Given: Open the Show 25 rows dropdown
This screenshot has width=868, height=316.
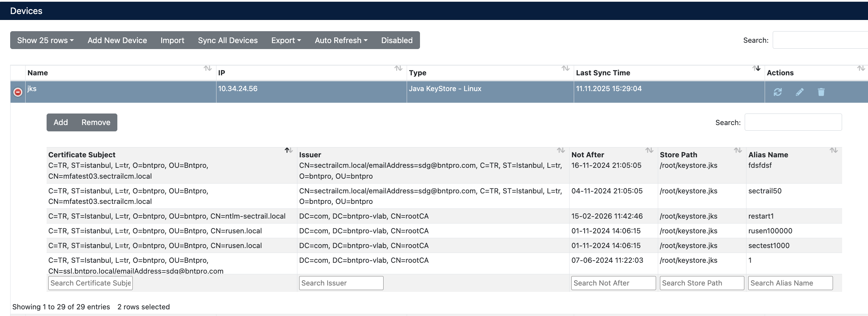Looking at the screenshot, I should pyautogui.click(x=45, y=40).
